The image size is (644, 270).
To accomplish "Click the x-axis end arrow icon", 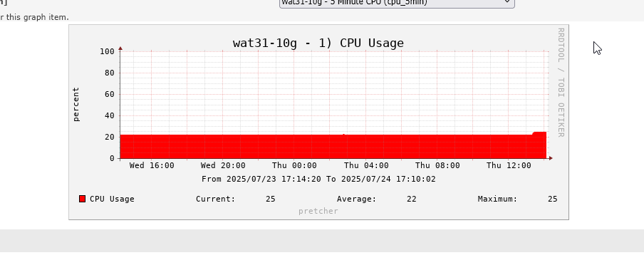I will [x=551, y=158].
